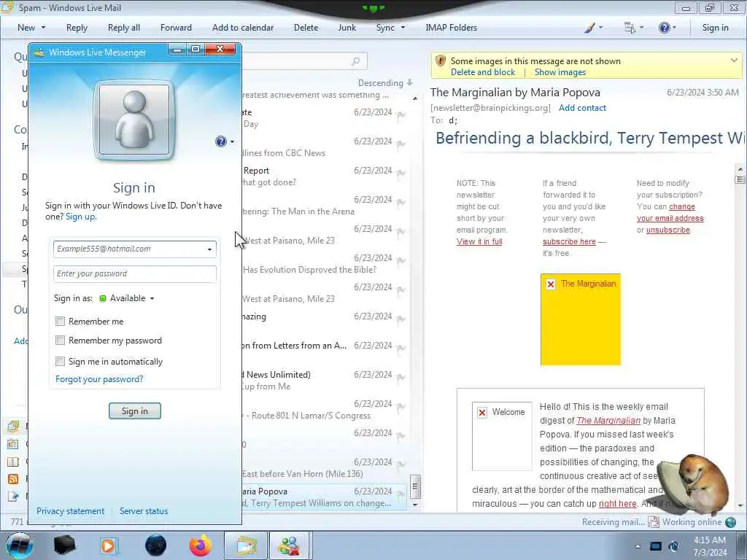The height and width of the screenshot is (560, 747).
Task: Click the password field in Messenger
Action: [135, 274]
